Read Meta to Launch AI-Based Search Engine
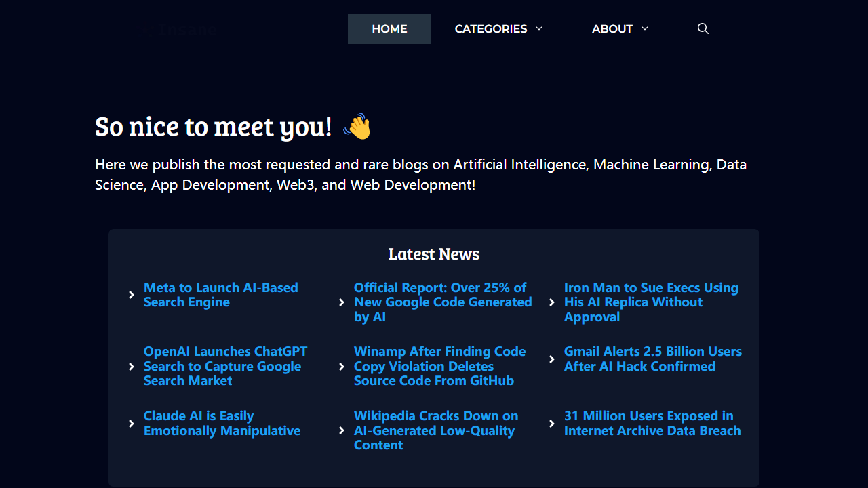Screen dimensions: 868x488 click(220, 295)
